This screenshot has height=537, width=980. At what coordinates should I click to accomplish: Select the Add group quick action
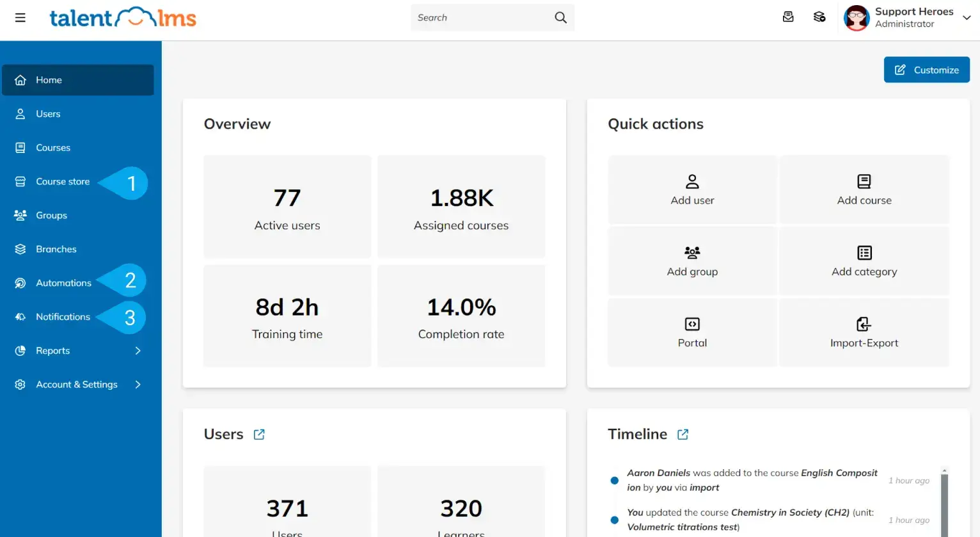[692, 253]
